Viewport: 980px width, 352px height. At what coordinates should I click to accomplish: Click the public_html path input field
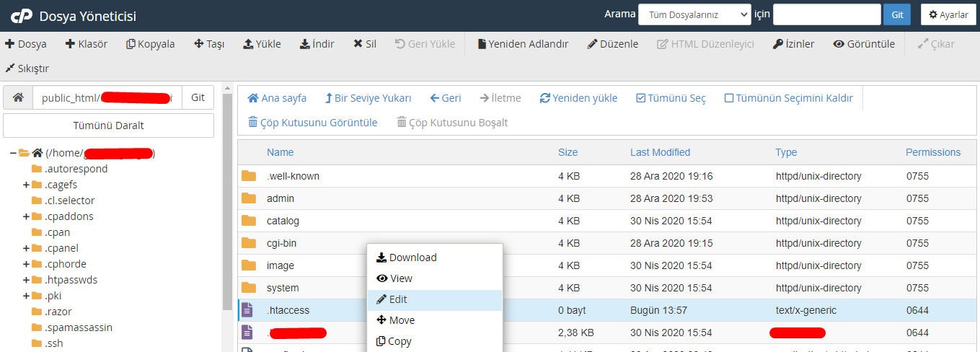coord(107,97)
